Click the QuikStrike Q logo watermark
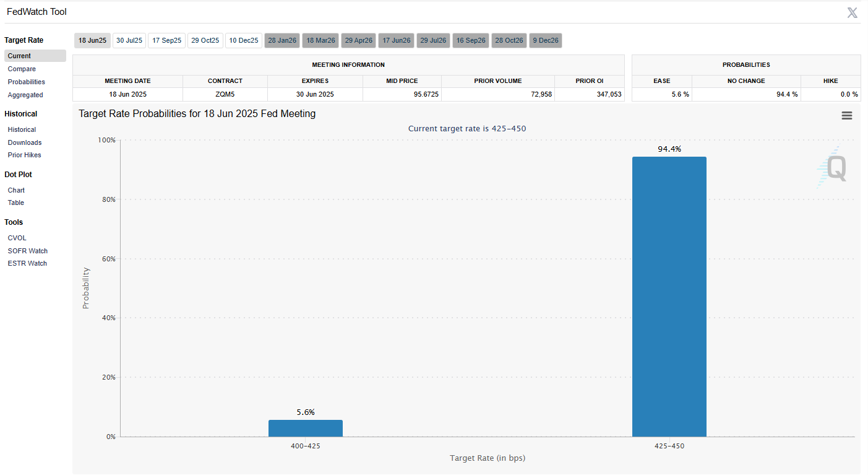 click(833, 168)
